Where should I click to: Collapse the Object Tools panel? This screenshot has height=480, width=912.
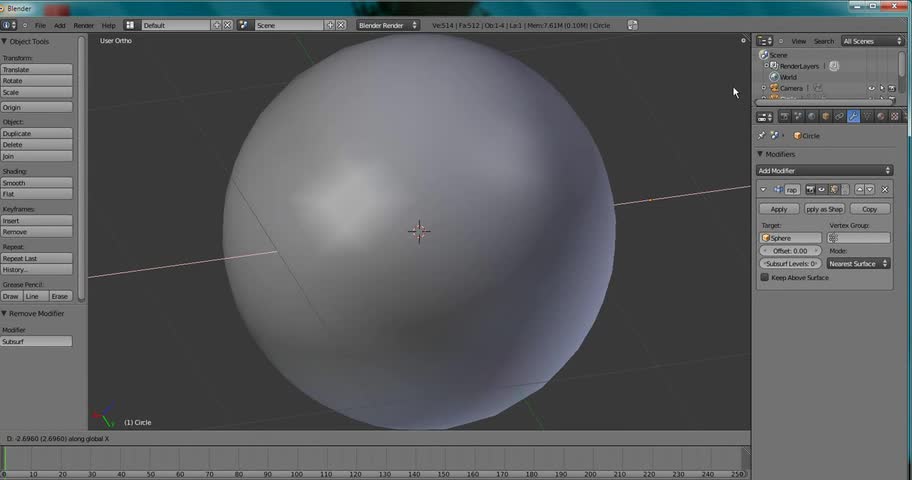[5, 41]
